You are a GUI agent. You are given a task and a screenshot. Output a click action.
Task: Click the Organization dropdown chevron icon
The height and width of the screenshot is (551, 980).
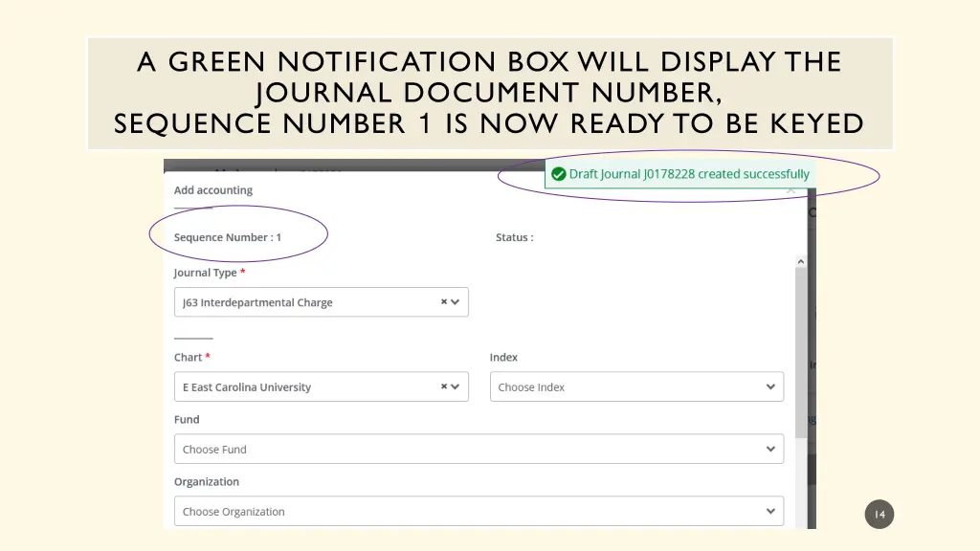[x=770, y=511]
